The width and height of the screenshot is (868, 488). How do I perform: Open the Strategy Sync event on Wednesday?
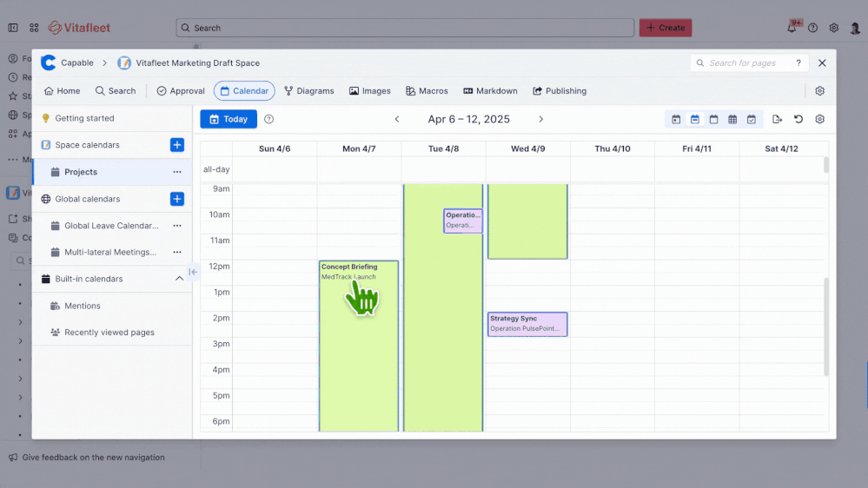tap(527, 324)
